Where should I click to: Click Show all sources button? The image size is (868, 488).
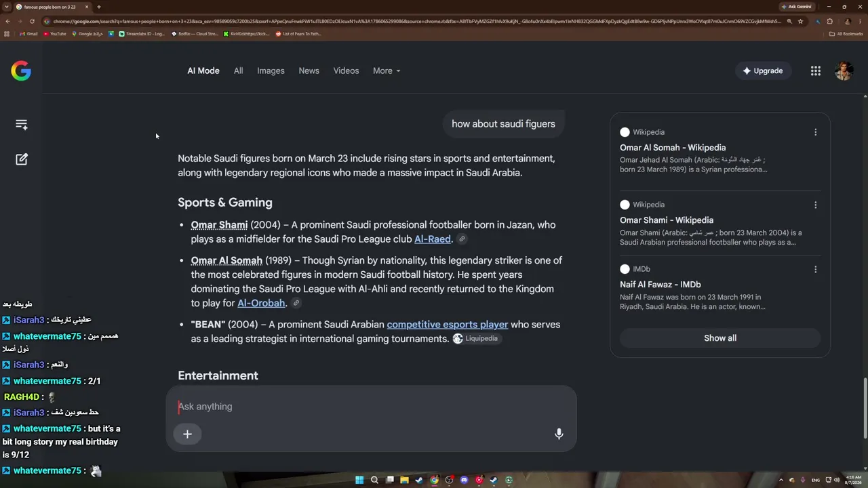(720, 338)
